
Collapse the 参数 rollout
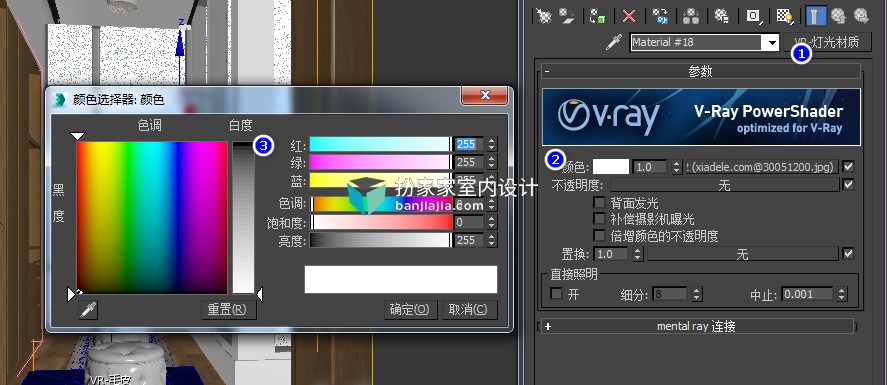coord(701,71)
